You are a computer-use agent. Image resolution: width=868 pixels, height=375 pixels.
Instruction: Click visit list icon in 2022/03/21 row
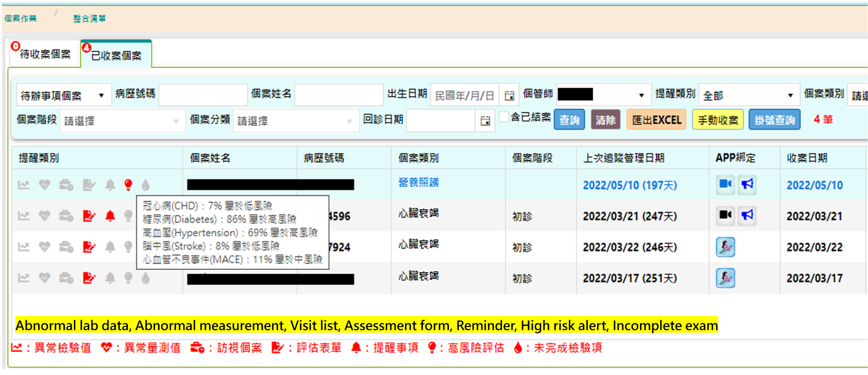[66, 216]
